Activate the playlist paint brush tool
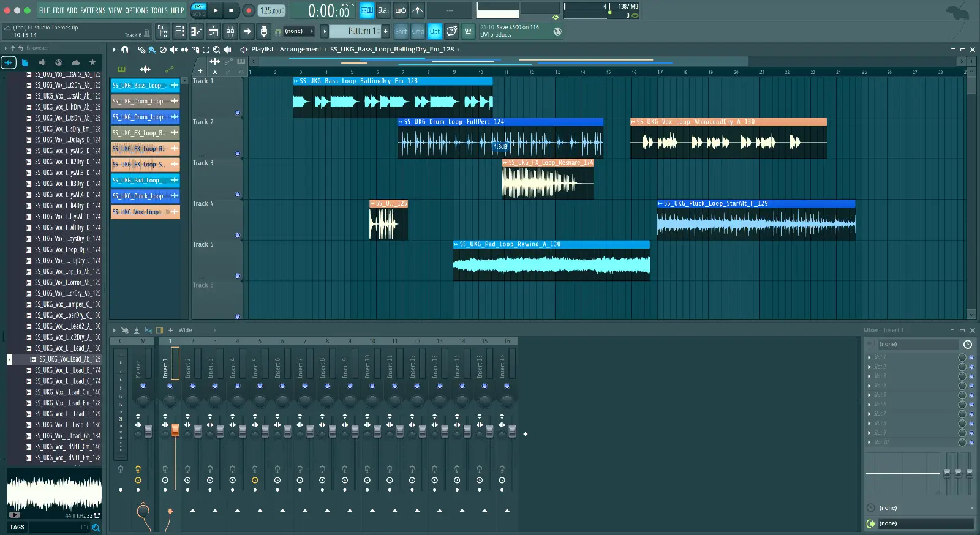Viewport: 980px width, 535px height. [152, 50]
